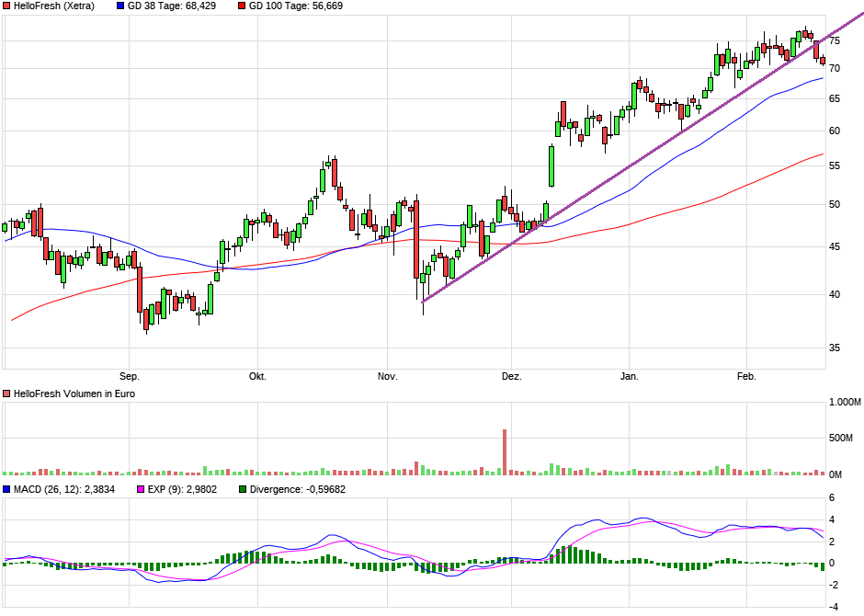Select the "HelloFresh Volumen in Euro" label
The width and height of the screenshot is (864, 616).
click(74, 394)
